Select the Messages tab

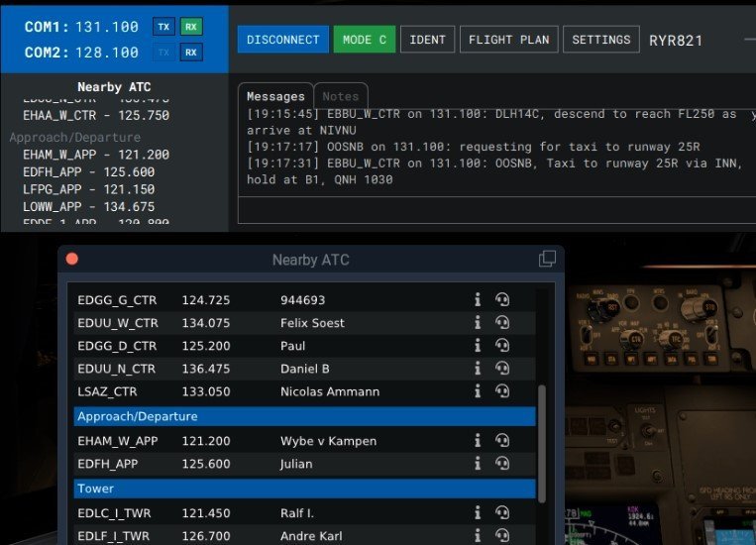274,96
